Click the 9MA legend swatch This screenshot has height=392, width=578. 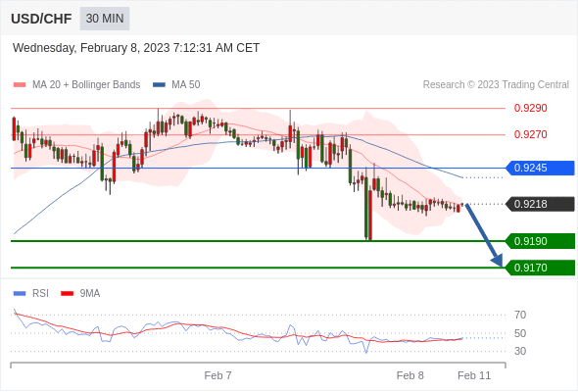67,294
